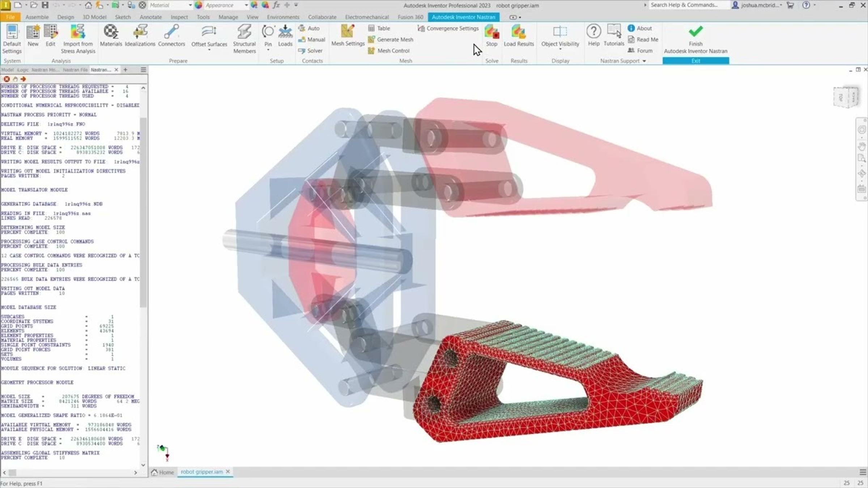The height and width of the screenshot is (488, 868).
Task: Click the Structural Members tool
Action: click(x=244, y=39)
